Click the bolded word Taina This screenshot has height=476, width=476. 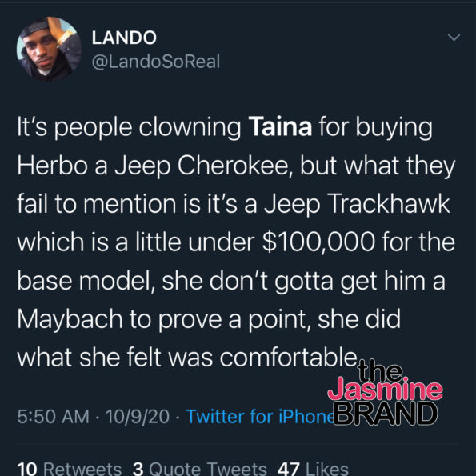tap(280, 126)
